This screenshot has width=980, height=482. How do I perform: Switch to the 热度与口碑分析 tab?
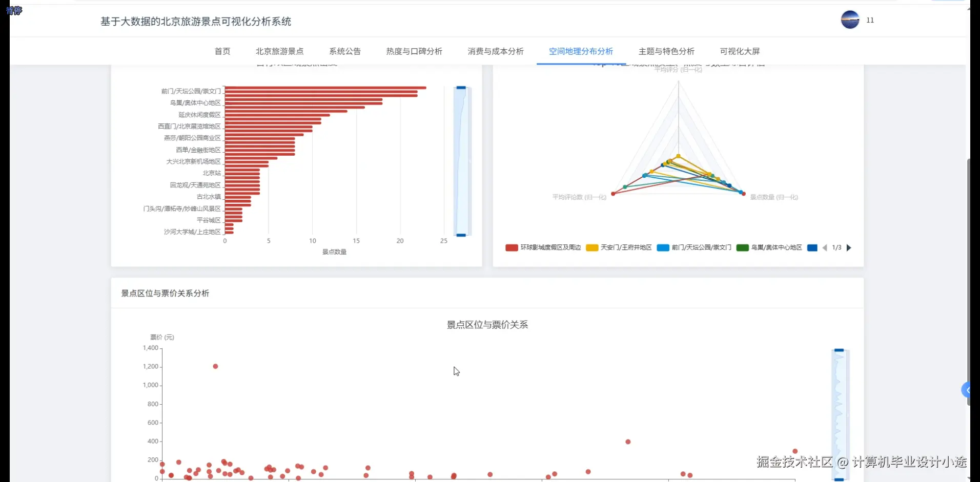pos(414,51)
